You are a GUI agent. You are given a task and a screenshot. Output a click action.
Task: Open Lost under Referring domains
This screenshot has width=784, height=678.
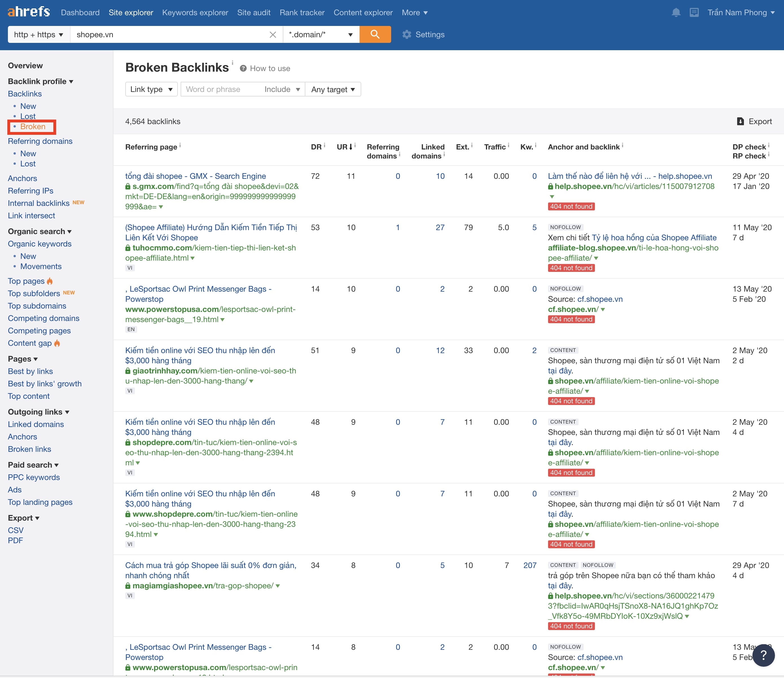click(x=28, y=164)
